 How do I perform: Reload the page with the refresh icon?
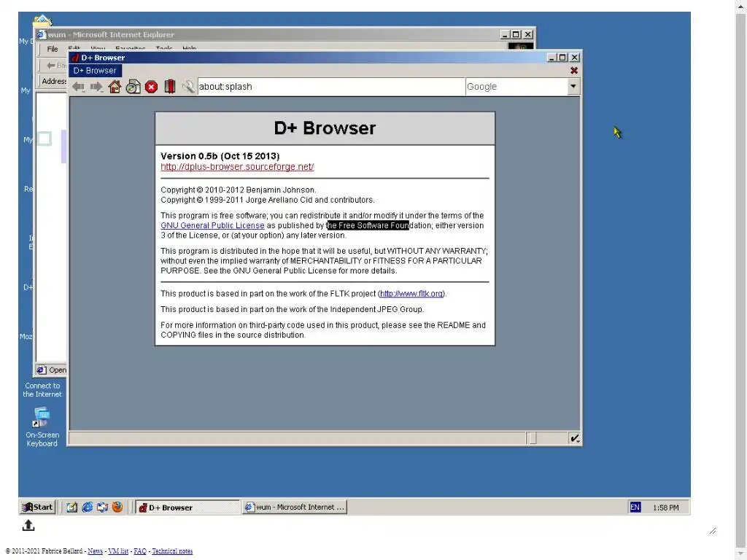133,87
